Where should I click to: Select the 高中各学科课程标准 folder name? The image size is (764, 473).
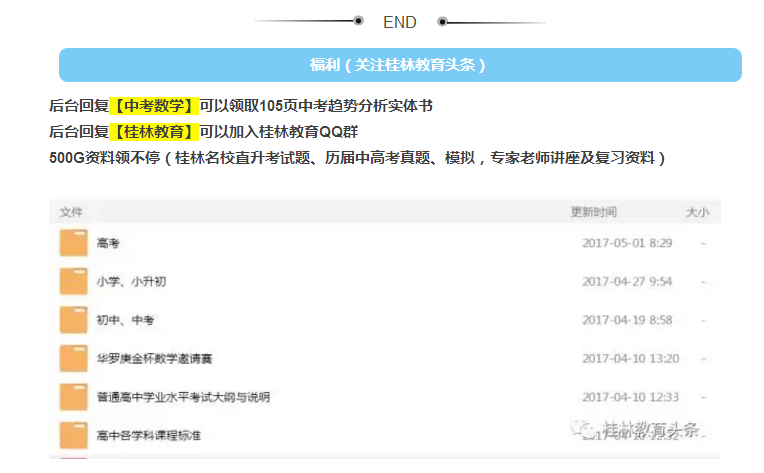point(148,435)
